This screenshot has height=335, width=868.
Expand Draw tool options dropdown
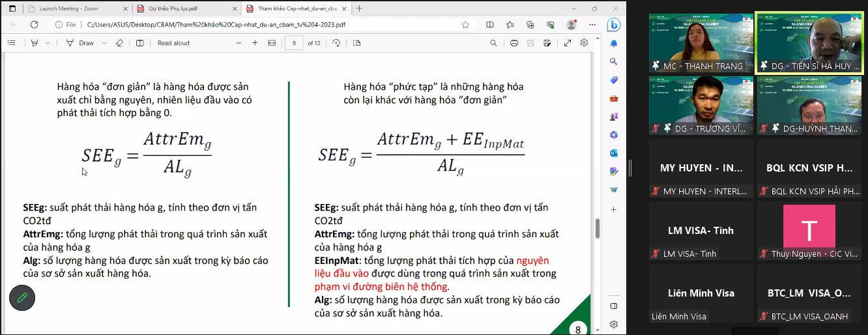[x=104, y=43]
